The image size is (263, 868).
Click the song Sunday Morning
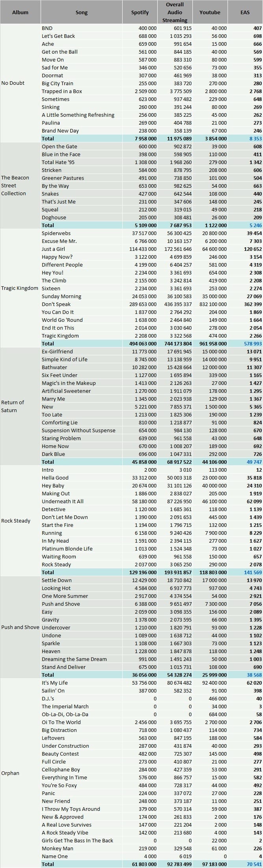click(x=62, y=296)
